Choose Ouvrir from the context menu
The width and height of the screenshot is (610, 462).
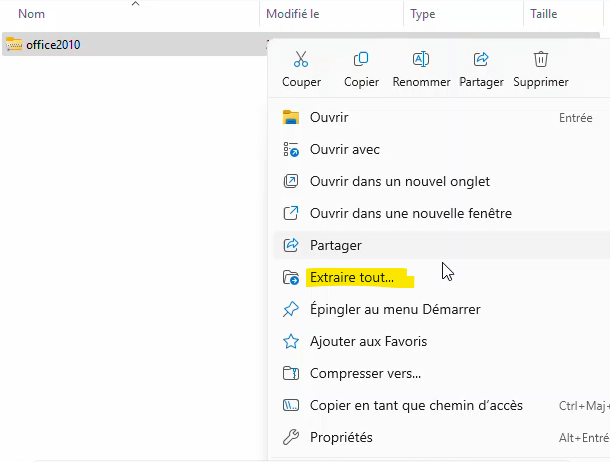[x=442, y=117]
